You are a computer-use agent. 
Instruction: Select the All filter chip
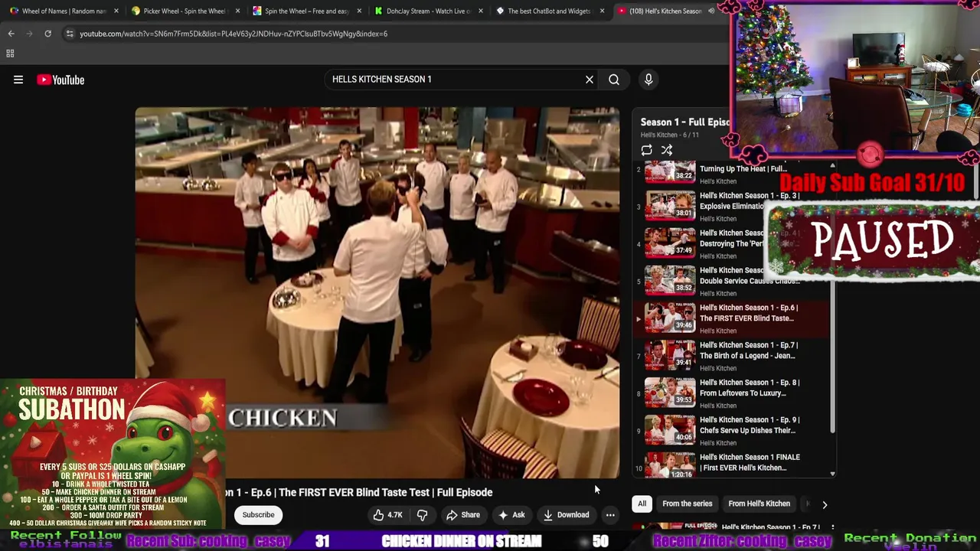click(642, 504)
